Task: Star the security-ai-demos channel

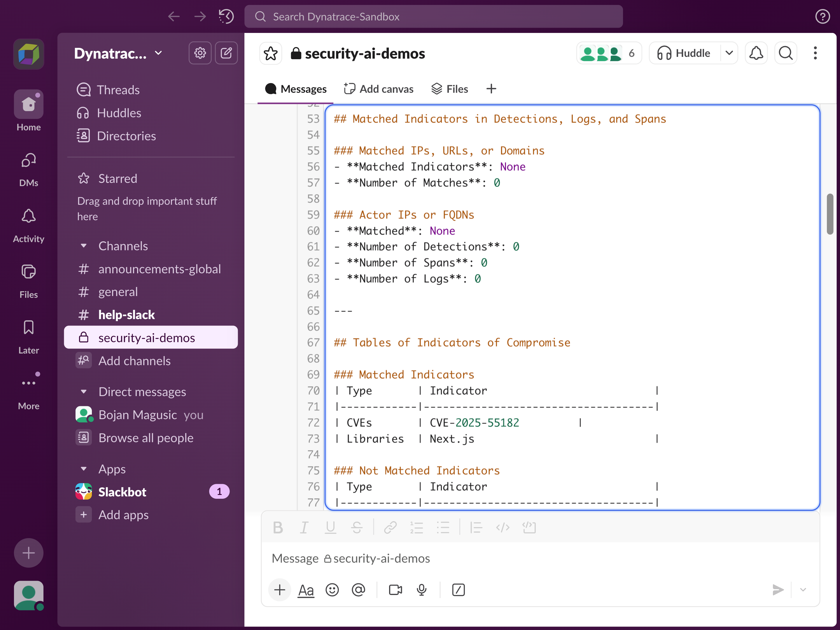Action: (x=270, y=53)
